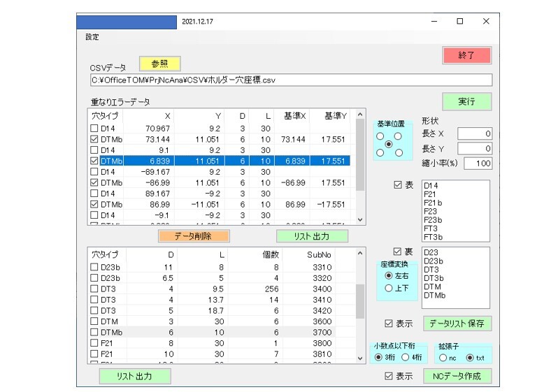This screenshot has width=558, height=392.
Task: Select 上下 coordinate conversion option
Action: [389, 288]
